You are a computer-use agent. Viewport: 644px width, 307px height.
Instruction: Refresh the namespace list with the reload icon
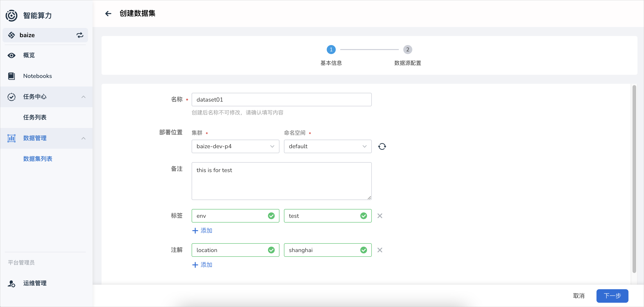coord(382,146)
